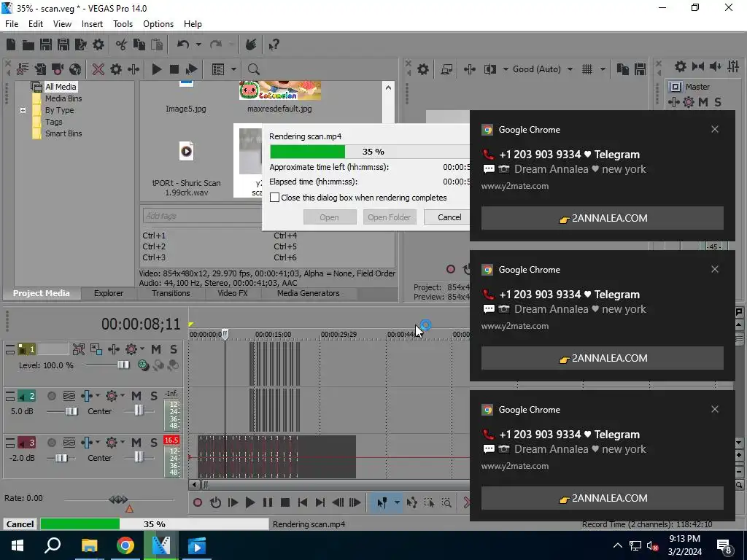Screen dimensions: 747x560
Task: Cancel rendering in the render dialog
Action: [x=449, y=217]
